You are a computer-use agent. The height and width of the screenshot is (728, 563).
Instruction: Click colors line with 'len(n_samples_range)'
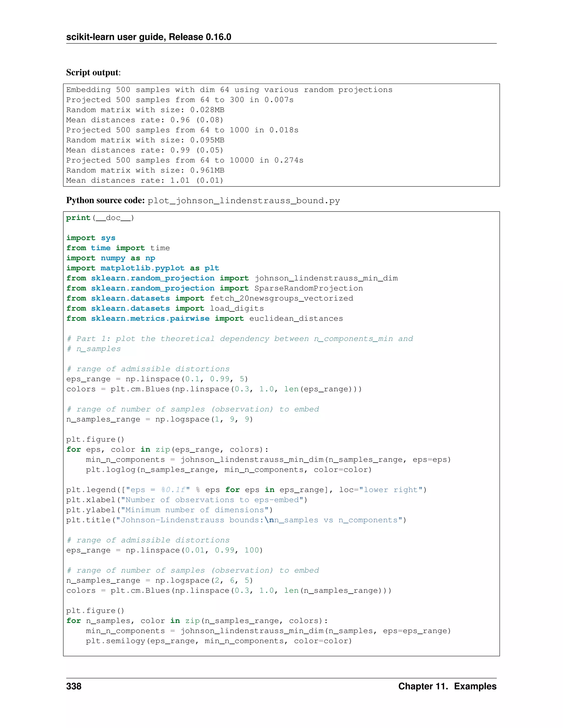pyautogui.click(x=229, y=591)
